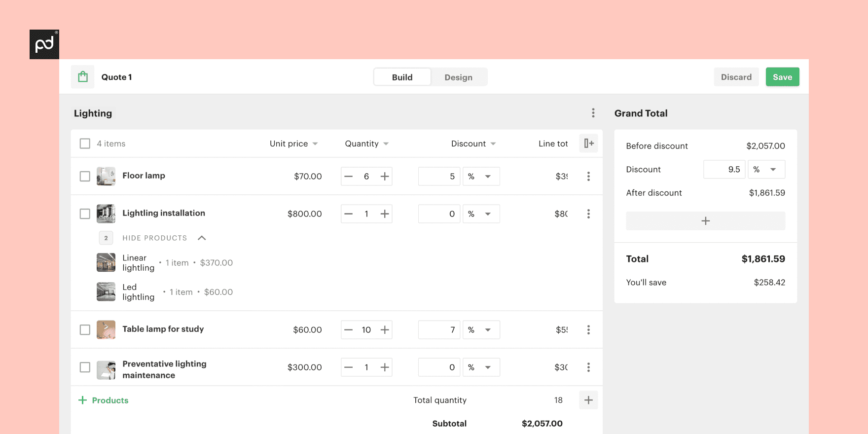
Task: Open Preventative lighting maintenance row options
Action: click(588, 367)
